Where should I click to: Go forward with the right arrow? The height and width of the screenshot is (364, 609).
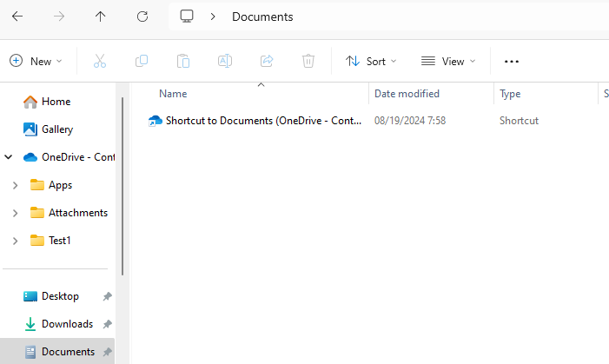(x=59, y=17)
